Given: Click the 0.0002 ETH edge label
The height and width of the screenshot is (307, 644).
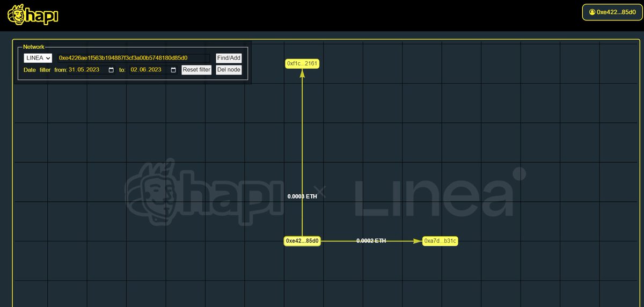Looking at the screenshot, I should pyautogui.click(x=371, y=241).
